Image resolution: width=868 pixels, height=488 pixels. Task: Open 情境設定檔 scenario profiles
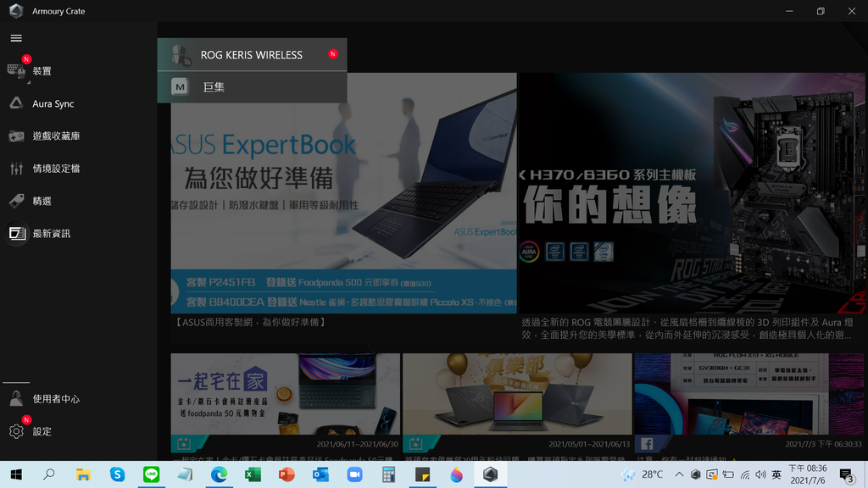pos(56,169)
